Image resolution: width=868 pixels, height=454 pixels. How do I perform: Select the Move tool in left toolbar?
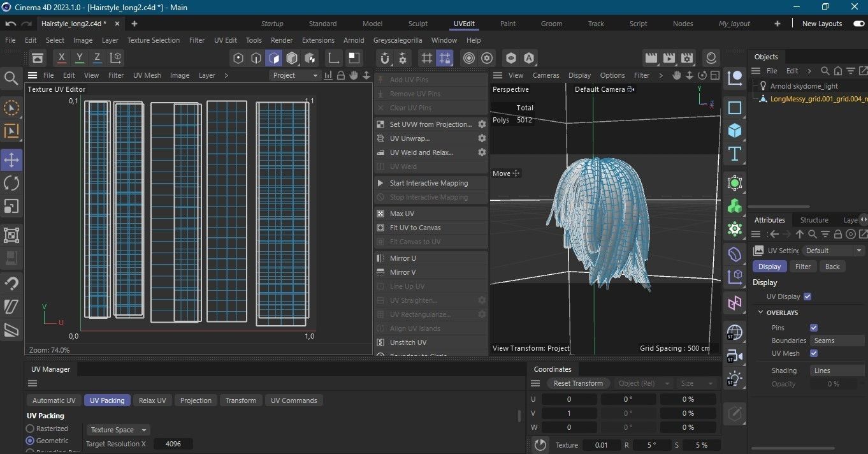[x=11, y=159]
